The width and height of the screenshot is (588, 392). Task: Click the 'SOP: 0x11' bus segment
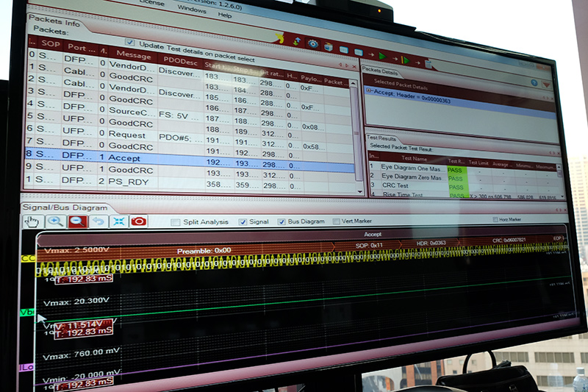(x=369, y=246)
